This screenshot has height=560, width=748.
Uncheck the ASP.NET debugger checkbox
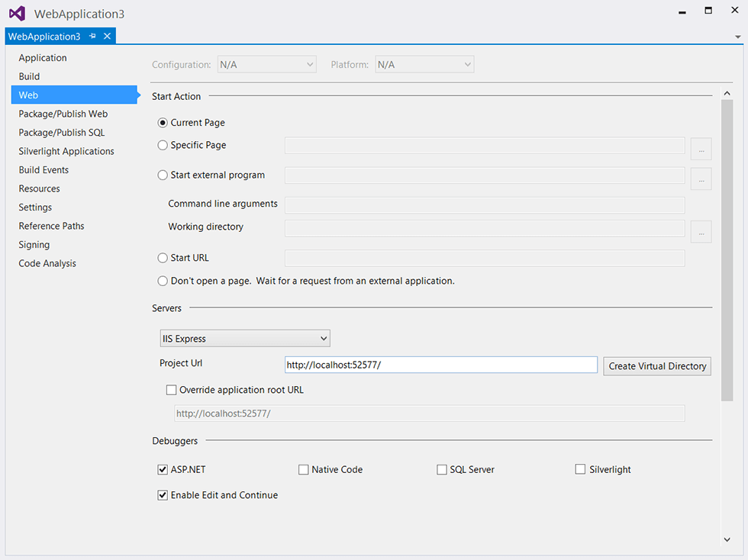point(163,470)
